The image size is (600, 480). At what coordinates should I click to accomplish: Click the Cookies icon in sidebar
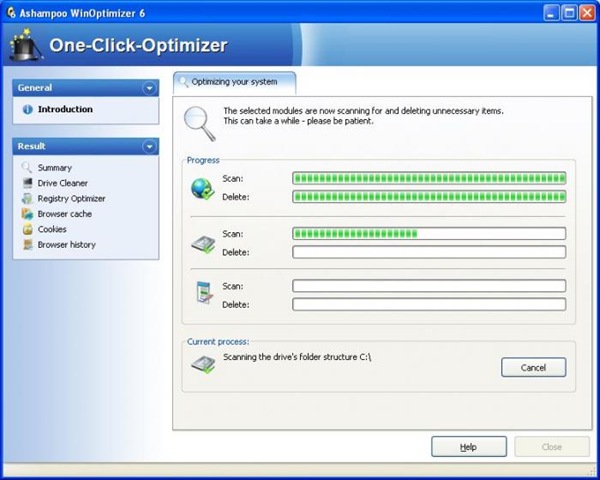coord(27,229)
